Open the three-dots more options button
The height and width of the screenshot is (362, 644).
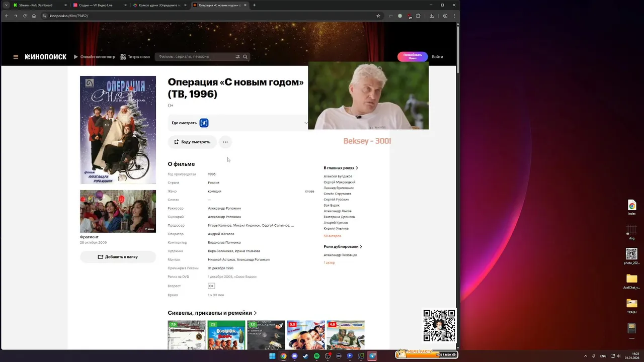point(225,142)
